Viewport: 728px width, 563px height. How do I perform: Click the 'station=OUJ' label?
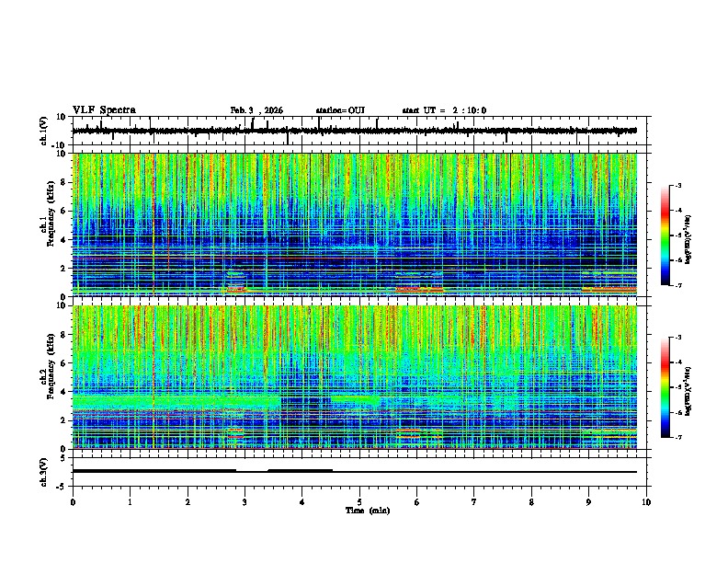click(x=340, y=110)
